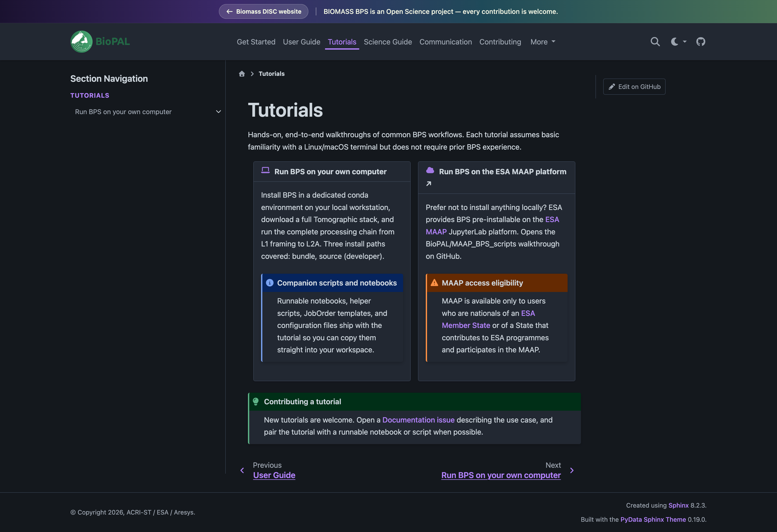Click the info icon beside Companion scripts
Screen dimensions: 777x532
(270, 283)
